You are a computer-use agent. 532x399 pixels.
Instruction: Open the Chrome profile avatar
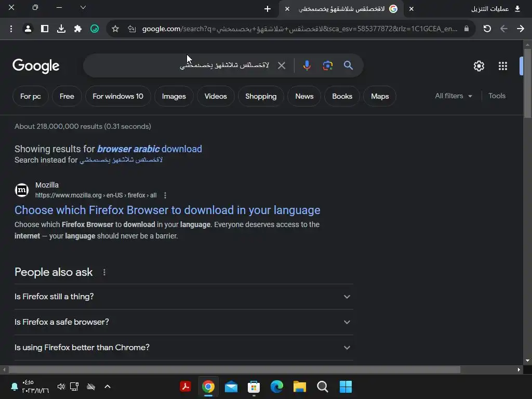[x=28, y=29]
